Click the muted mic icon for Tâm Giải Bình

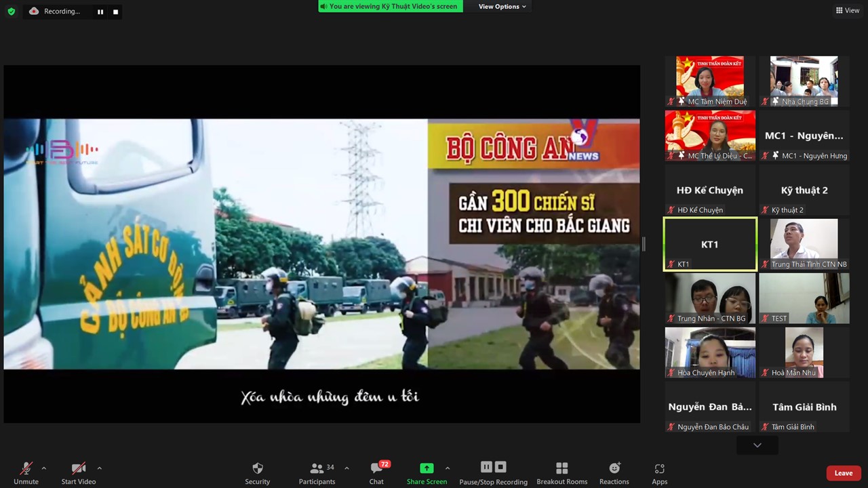(765, 427)
